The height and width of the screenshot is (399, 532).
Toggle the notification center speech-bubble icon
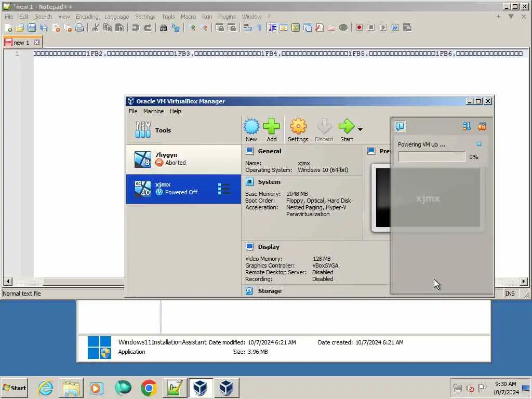tap(400, 127)
